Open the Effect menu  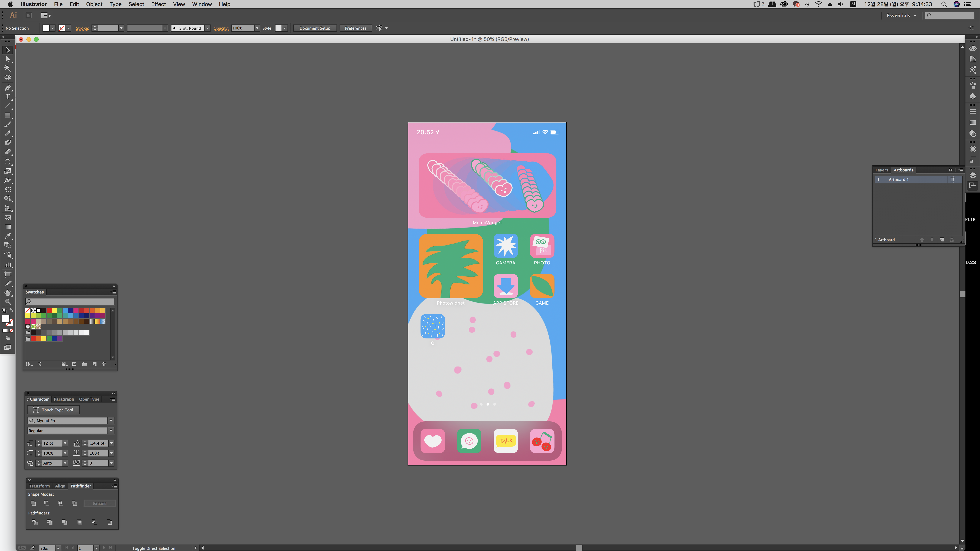tap(158, 4)
